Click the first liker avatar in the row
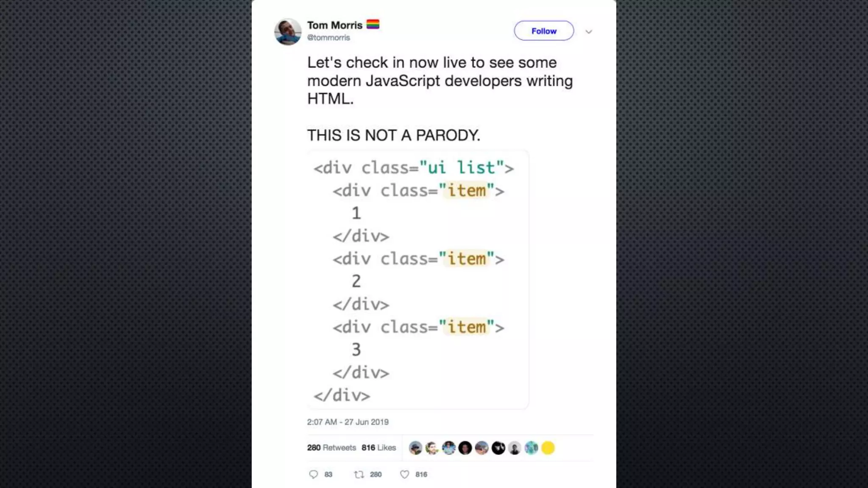This screenshot has height=488, width=868. pos(415,448)
